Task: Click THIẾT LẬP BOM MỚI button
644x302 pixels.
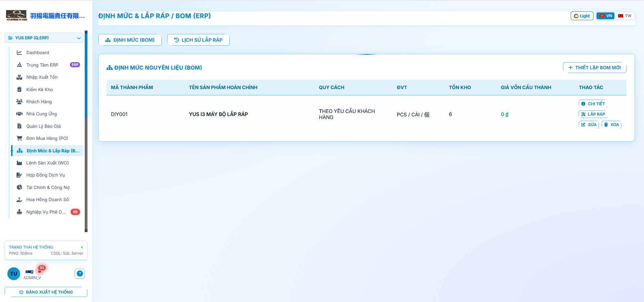Action: click(595, 68)
